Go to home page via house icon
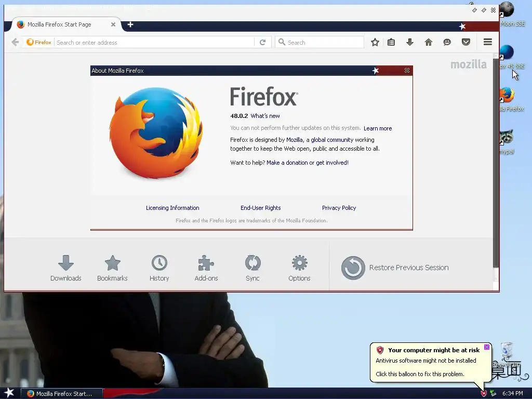The height and width of the screenshot is (399, 532). click(x=429, y=42)
